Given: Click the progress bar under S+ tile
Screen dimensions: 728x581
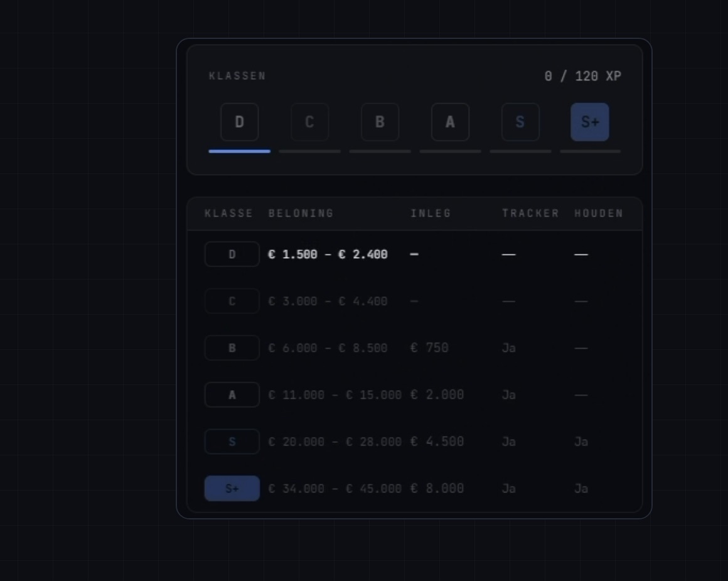Looking at the screenshot, I should click(x=590, y=151).
